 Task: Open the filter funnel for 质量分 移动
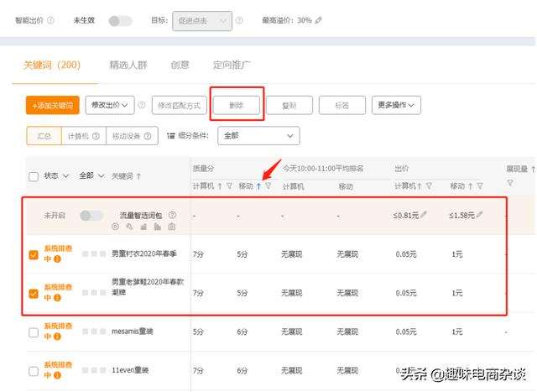point(268,186)
